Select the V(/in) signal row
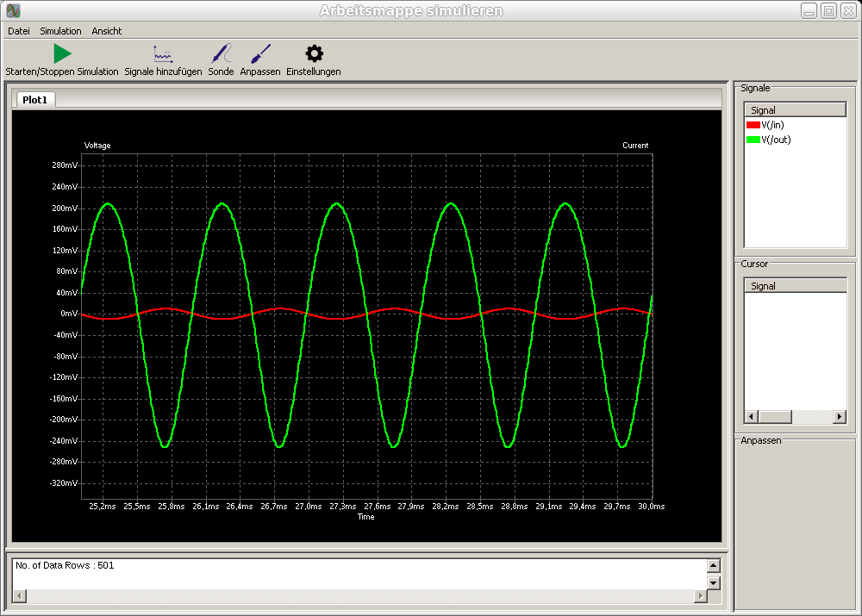This screenshot has height=616, width=862. [x=795, y=125]
